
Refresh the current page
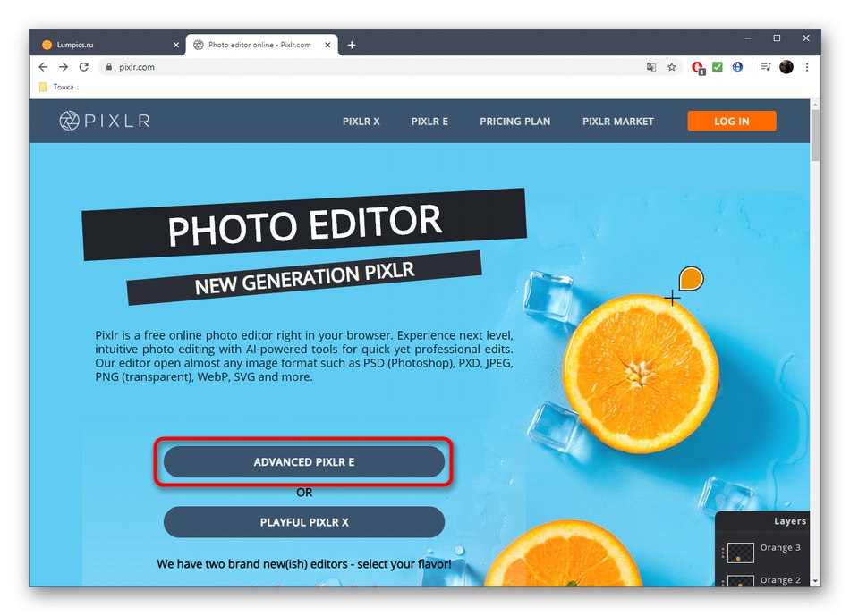(83, 66)
